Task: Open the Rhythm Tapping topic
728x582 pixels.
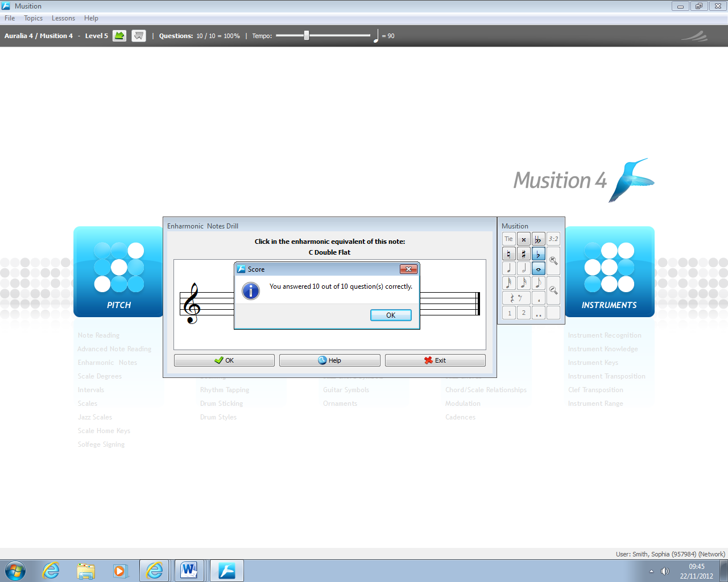Action: click(225, 390)
